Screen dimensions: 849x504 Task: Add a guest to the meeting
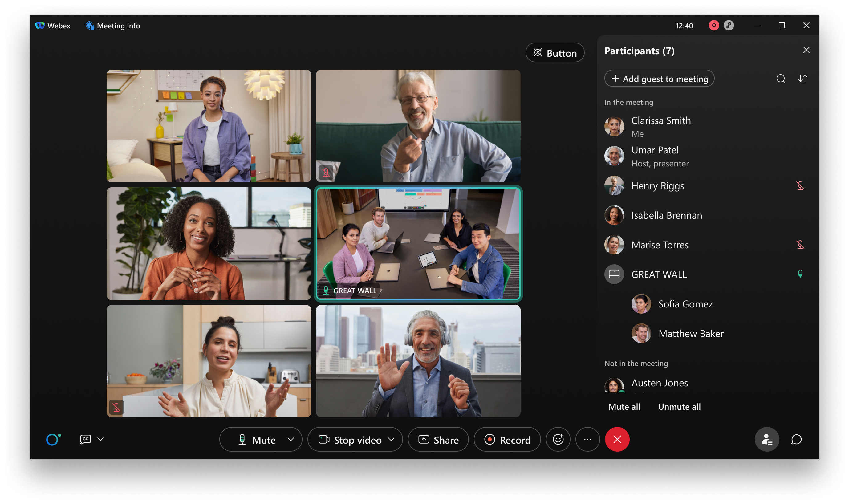point(659,79)
